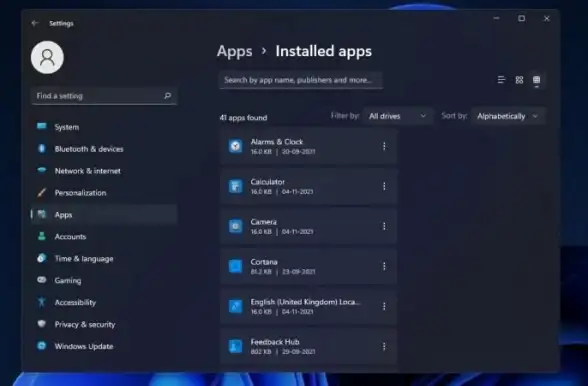Viewport: 588px width, 386px height.
Task: Click the Cortana app icon
Action: tap(236, 266)
